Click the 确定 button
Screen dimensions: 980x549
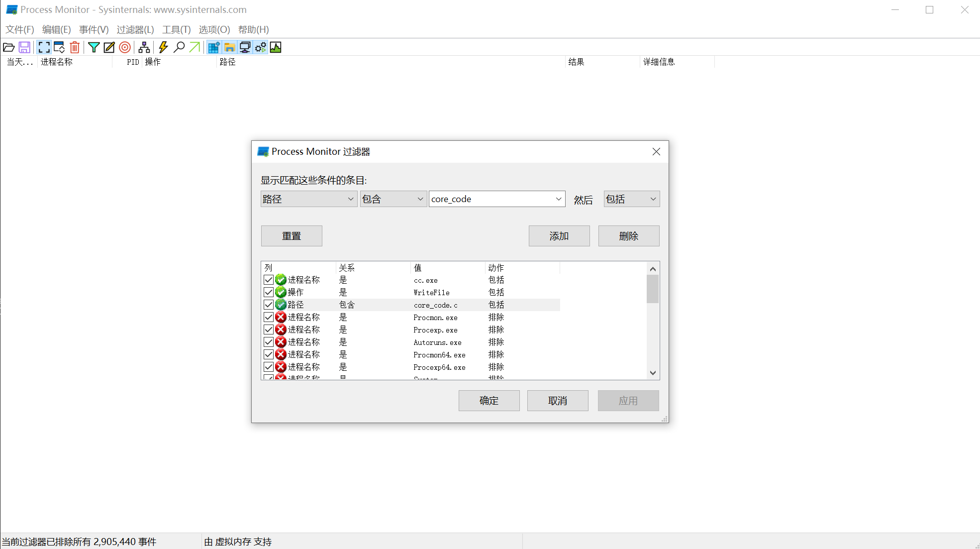tap(489, 401)
